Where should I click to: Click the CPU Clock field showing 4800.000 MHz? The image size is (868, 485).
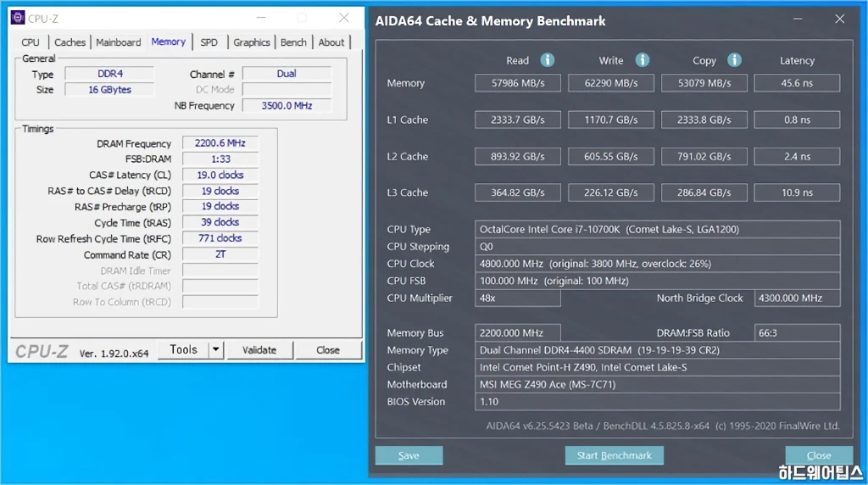pyautogui.click(x=658, y=264)
